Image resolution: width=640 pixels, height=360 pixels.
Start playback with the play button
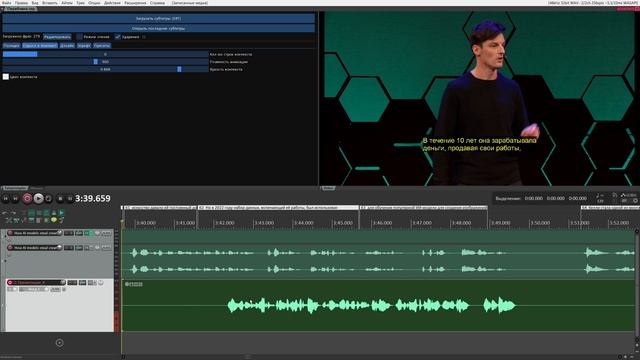38,198
